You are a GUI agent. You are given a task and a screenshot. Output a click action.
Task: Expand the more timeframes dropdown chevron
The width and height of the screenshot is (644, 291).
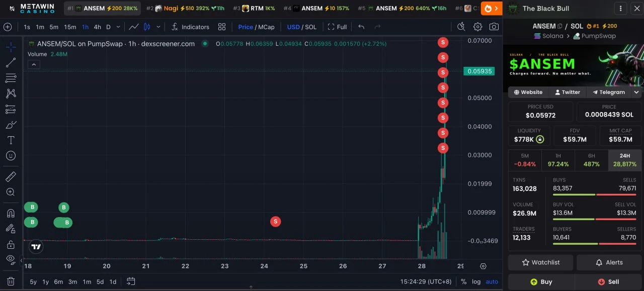pos(119,27)
